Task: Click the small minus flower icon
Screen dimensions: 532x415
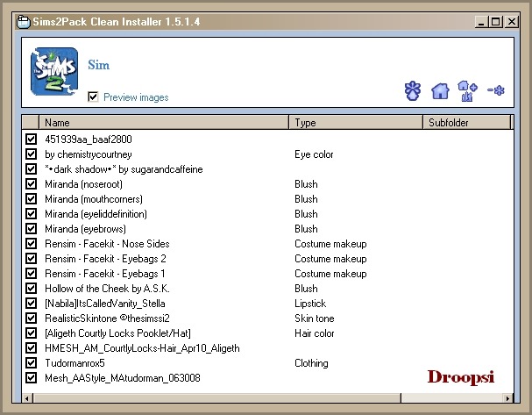Action: pos(496,90)
